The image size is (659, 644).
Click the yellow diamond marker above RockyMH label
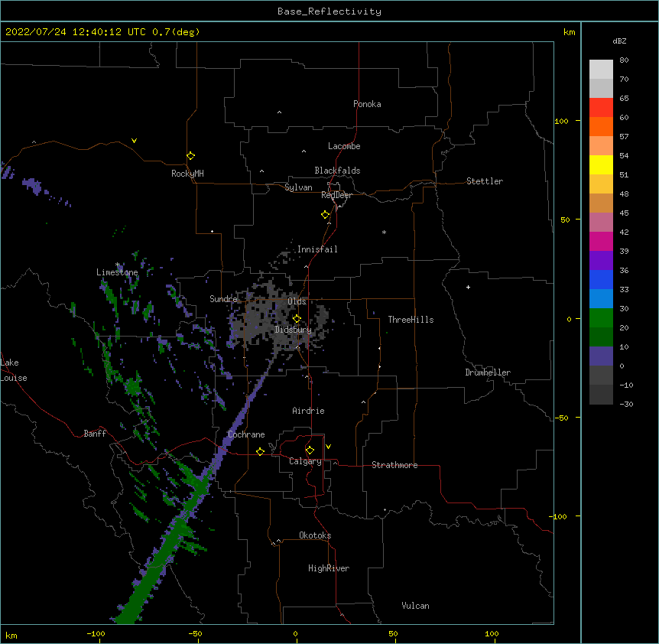[x=191, y=156]
